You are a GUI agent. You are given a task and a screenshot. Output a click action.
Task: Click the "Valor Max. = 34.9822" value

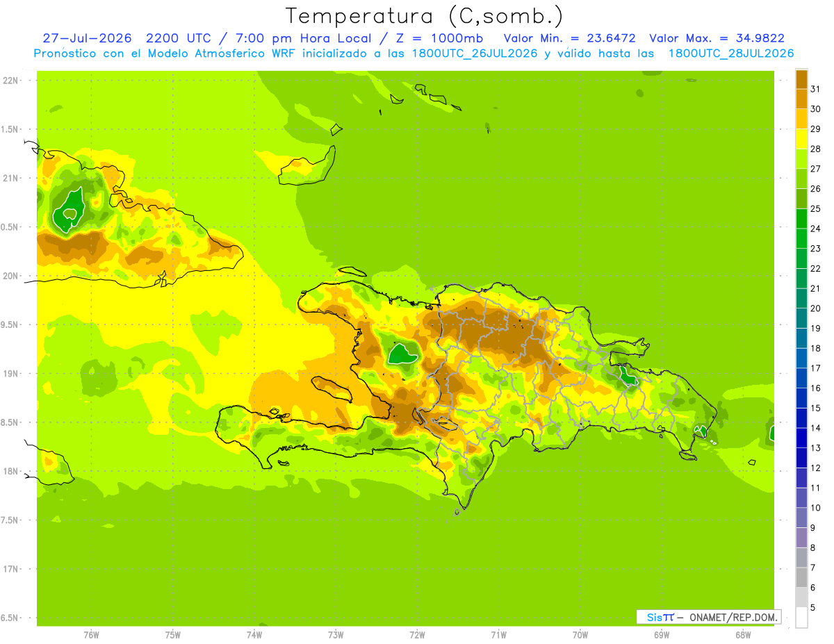717,38
